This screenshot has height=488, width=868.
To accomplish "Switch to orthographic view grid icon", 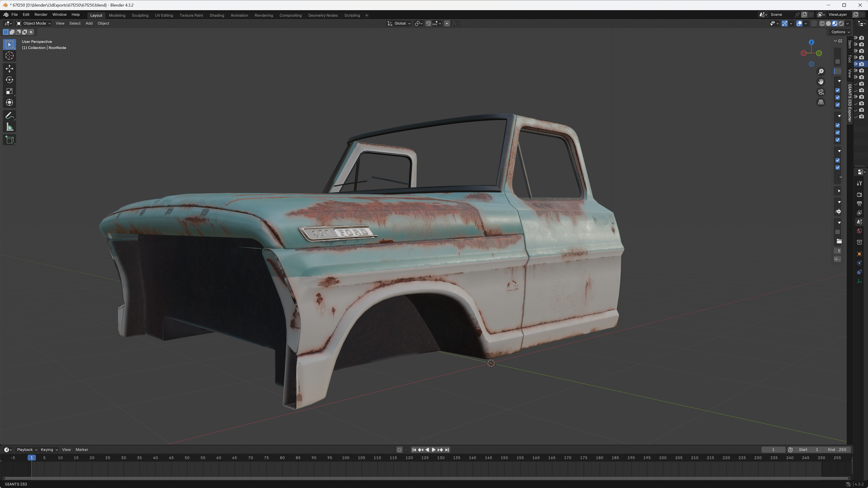I will (821, 102).
